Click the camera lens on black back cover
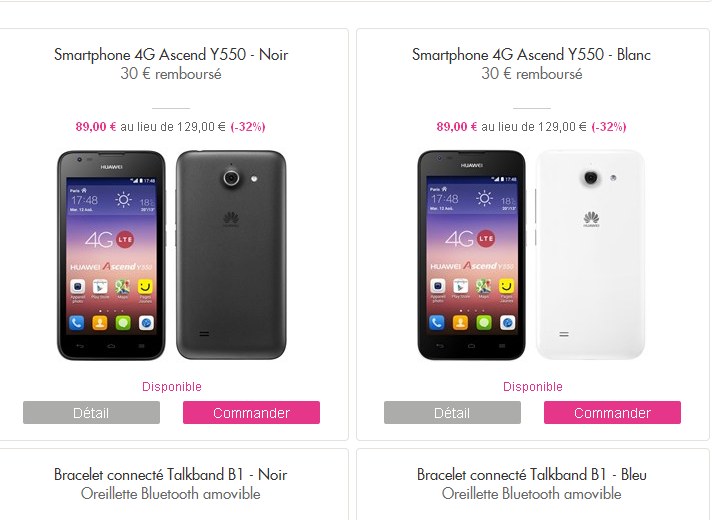Viewport: 718px width, 520px height. coord(231,177)
